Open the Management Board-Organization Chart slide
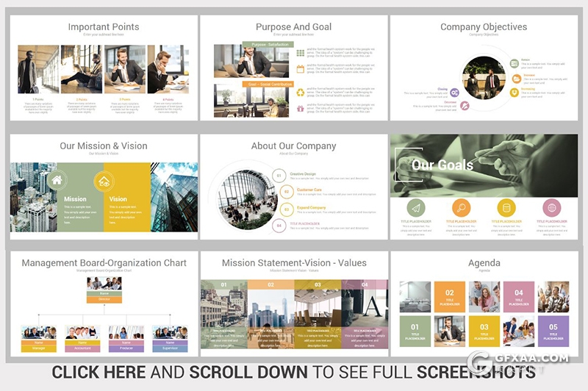588x391 pixels. point(104,304)
